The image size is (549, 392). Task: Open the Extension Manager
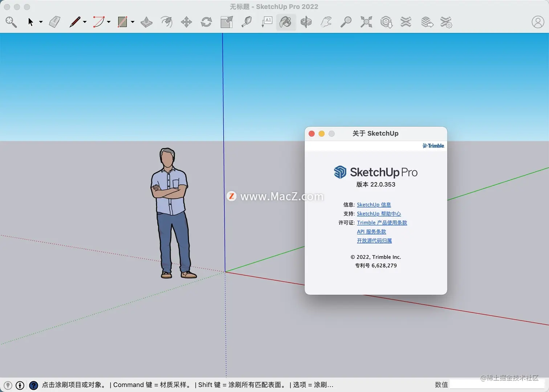pyautogui.click(x=446, y=22)
